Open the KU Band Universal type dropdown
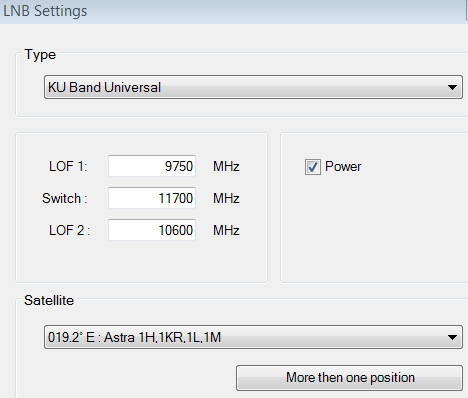 click(x=253, y=87)
